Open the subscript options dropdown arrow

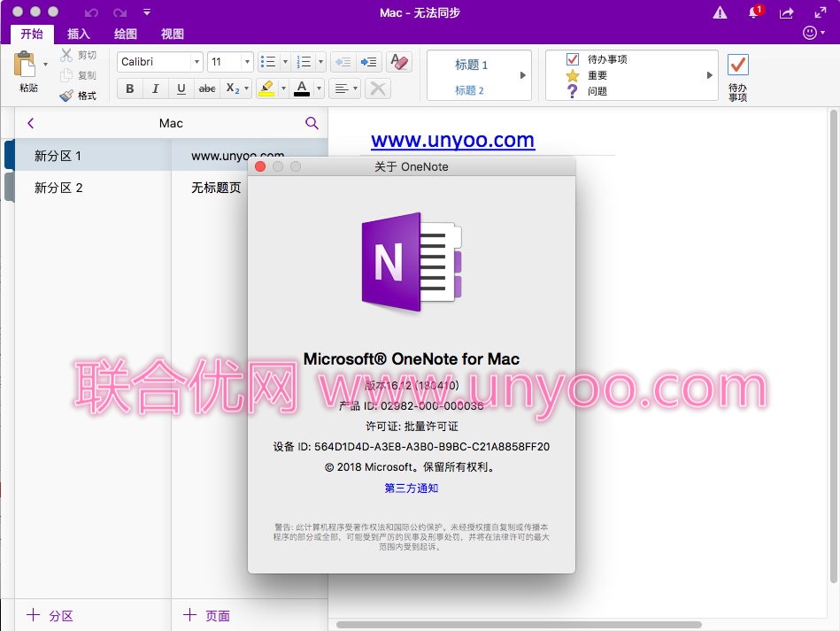point(246,88)
